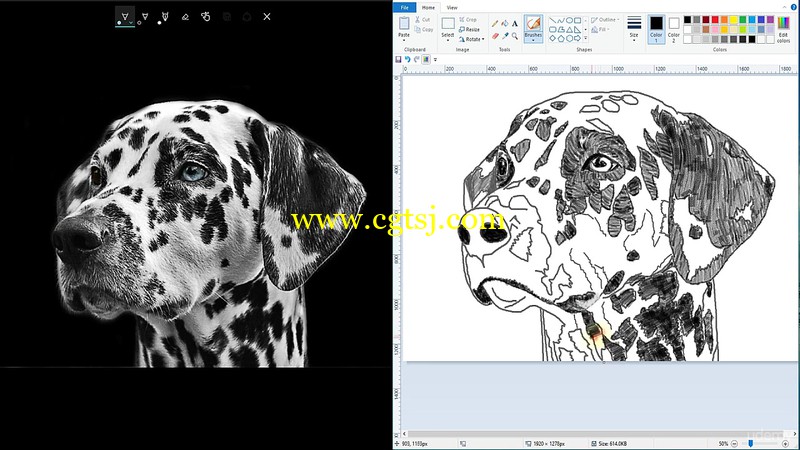
Task: Open the Size line thickness dropdown
Action: point(634,29)
